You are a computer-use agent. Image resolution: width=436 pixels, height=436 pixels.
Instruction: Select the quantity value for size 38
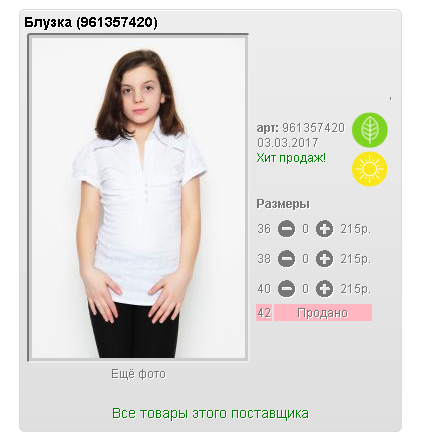click(x=306, y=259)
